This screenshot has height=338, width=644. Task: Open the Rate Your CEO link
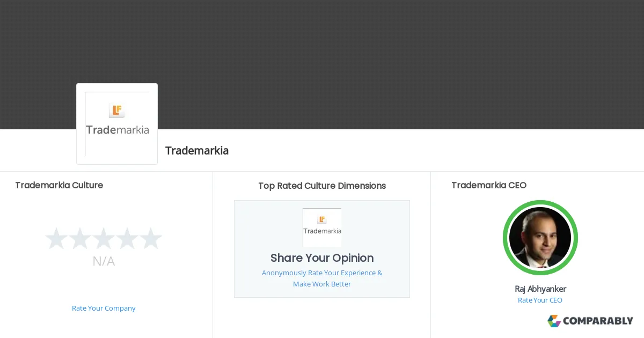(540, 300)
